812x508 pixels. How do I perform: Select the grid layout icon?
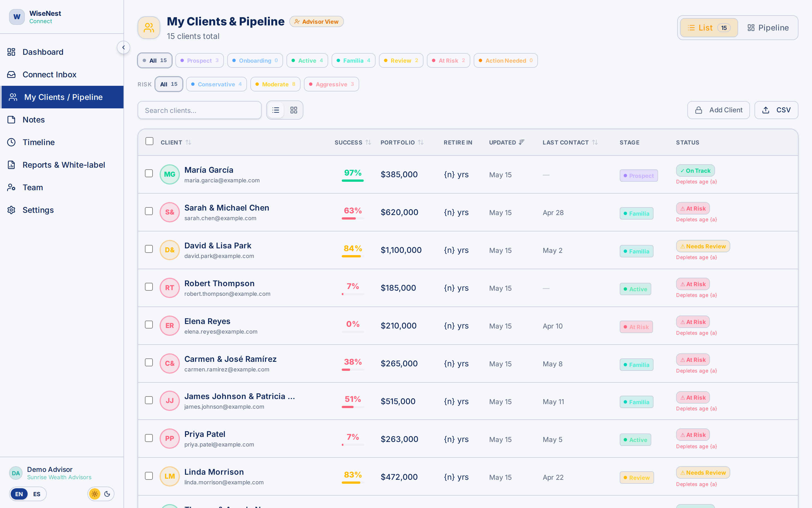click(294, 110)
